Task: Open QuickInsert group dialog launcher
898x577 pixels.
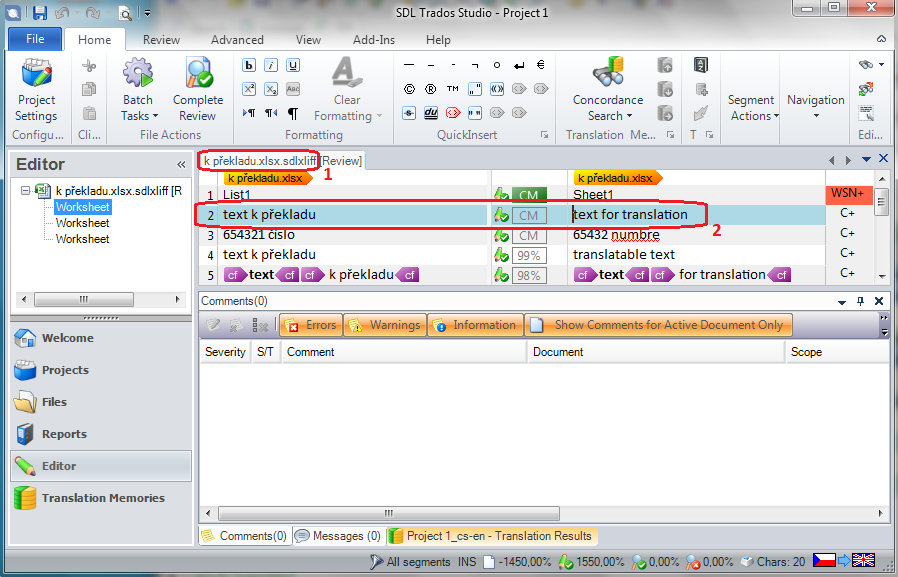Action: (x=544, y=135)
